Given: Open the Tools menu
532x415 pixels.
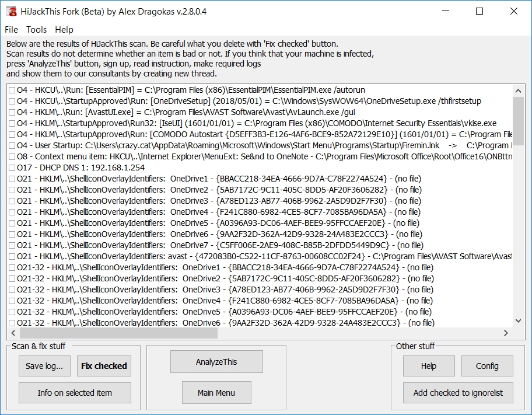Looking at the screenshot, I should click(x=36, y=30).
